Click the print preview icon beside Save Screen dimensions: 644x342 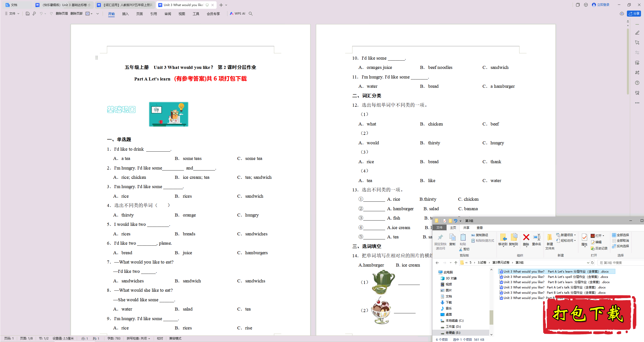[34, 14]
